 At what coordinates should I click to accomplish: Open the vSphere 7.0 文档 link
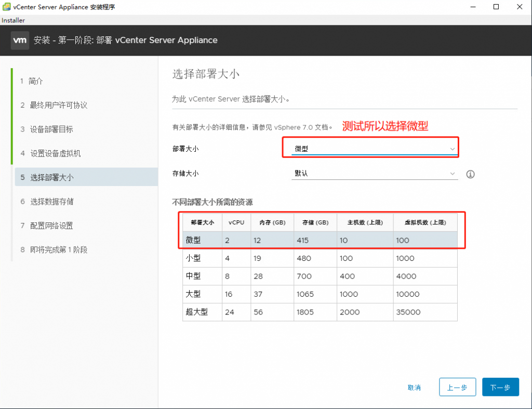(301, 127)
